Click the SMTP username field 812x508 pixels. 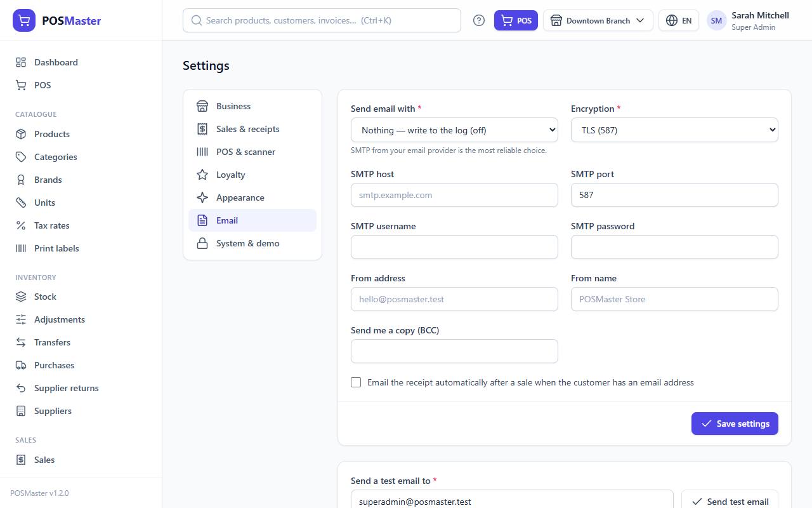pyautogui.click(x=454, y=247)
